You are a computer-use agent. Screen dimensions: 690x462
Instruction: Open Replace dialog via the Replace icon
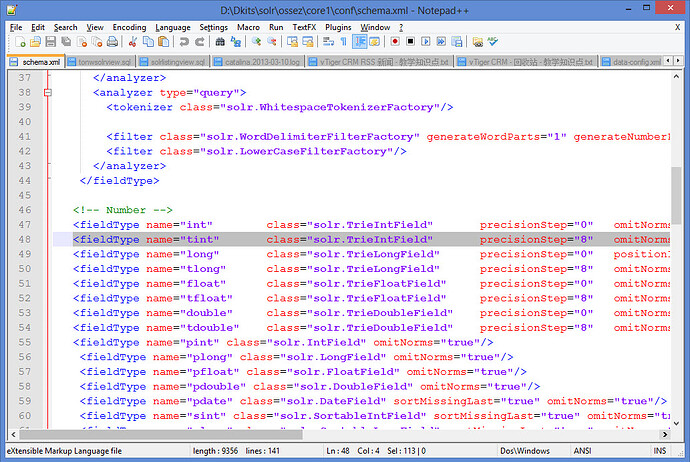click(x=236, y=42)
